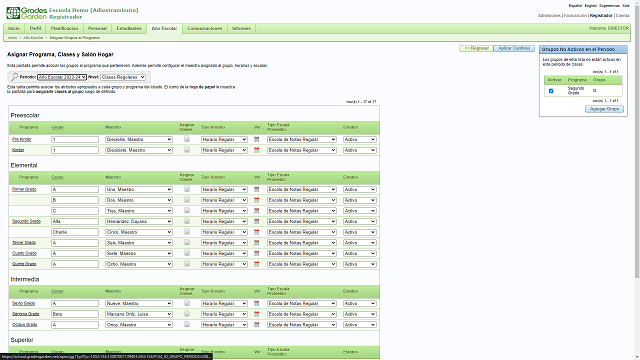Click the Regresar button
The width and height of the screenshot is (640, 360).
tap(476, 48)
